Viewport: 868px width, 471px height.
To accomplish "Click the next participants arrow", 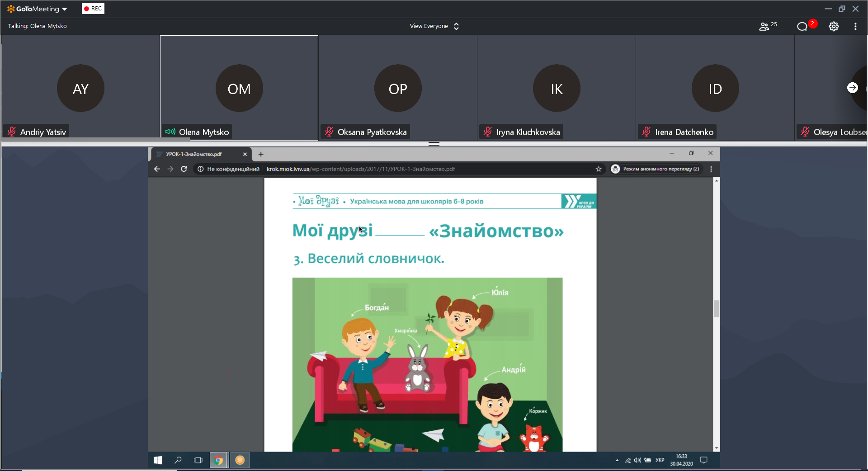I will 852,88.
